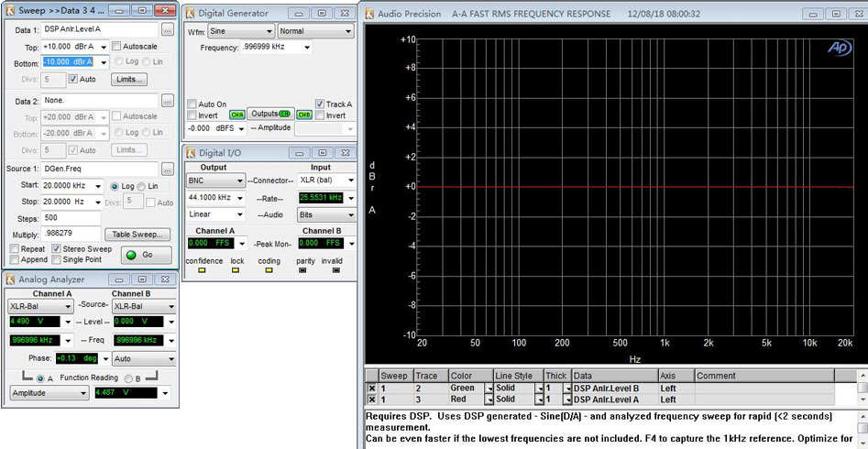Enable the Single Point checkbox
The image size is (868, 449).
(x=57, y=259)
